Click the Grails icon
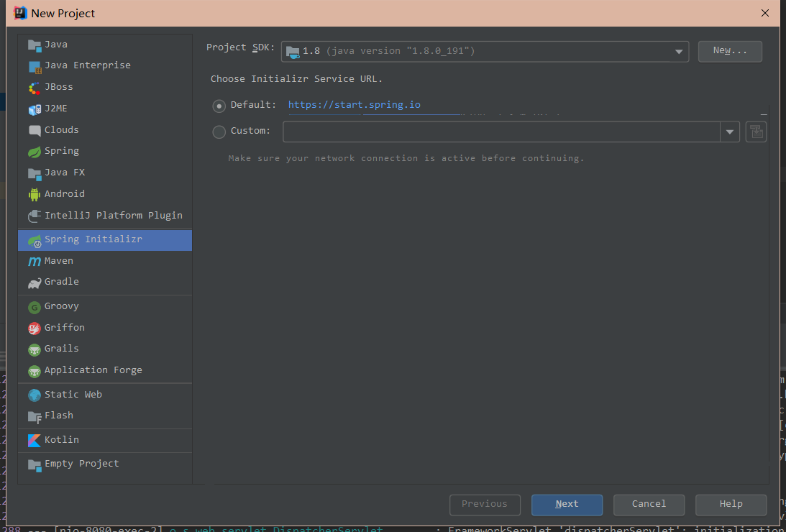Viewport: 786px width, 532px height. (x=35, y=349)
